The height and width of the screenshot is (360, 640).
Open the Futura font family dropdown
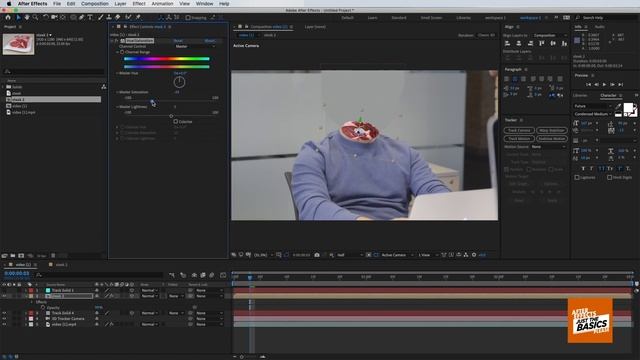[x=593, y=106]
